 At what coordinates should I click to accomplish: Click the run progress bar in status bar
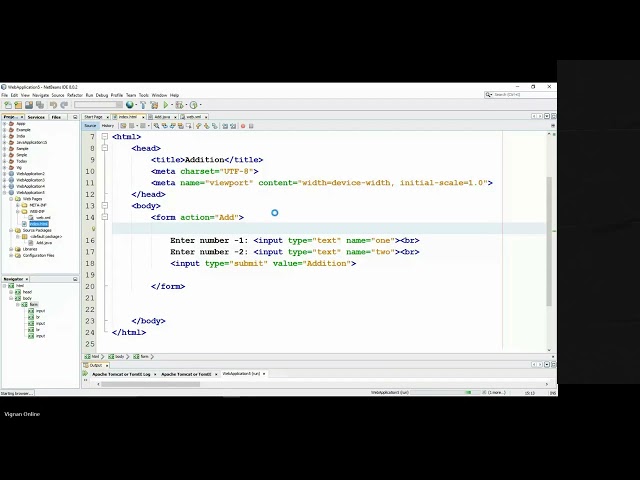click(x=446, y=392)
